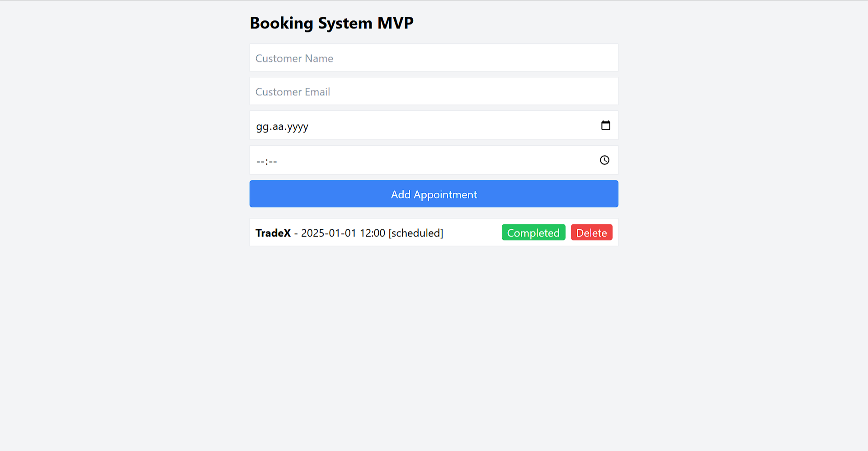Image resolution: width=868 pixels, height=451 pixels.
Task: Open the calendar date picker icon
Action: [x=605, y=125]
